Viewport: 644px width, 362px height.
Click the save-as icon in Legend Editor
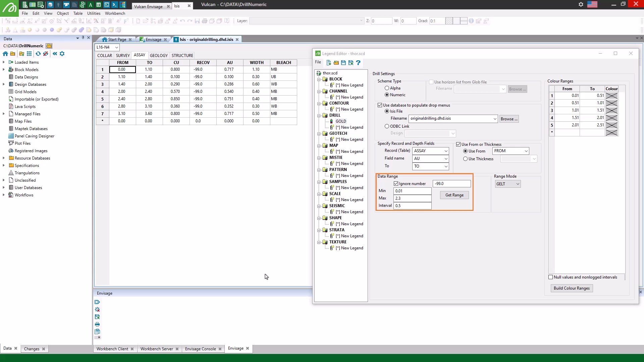(x=351, y=63)
